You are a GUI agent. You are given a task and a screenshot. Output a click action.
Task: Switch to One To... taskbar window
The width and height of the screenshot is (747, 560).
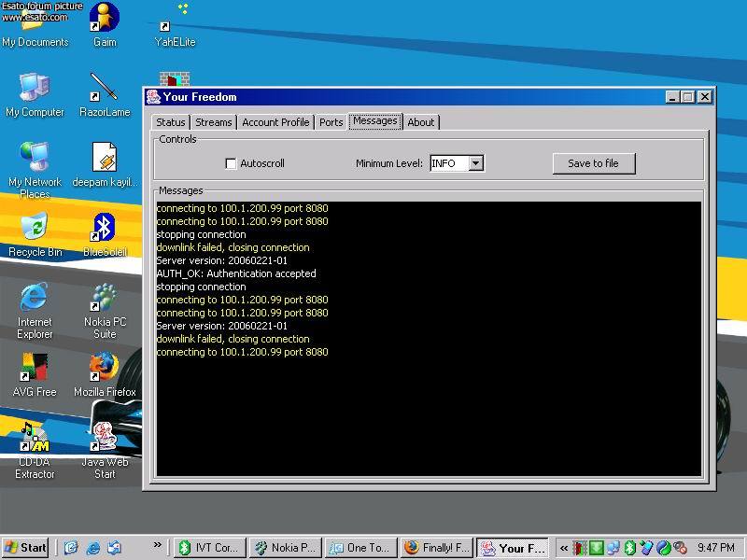(361, 548)
